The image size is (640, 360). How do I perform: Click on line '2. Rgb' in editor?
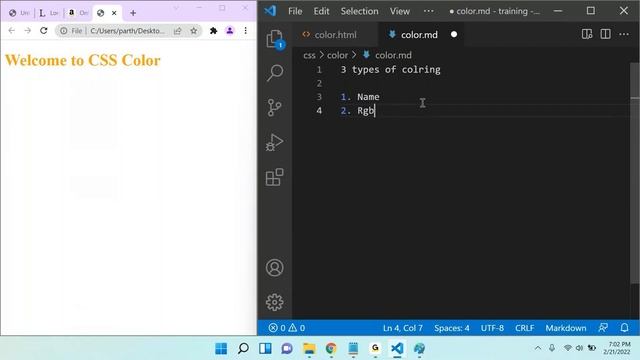pos(358,111)
